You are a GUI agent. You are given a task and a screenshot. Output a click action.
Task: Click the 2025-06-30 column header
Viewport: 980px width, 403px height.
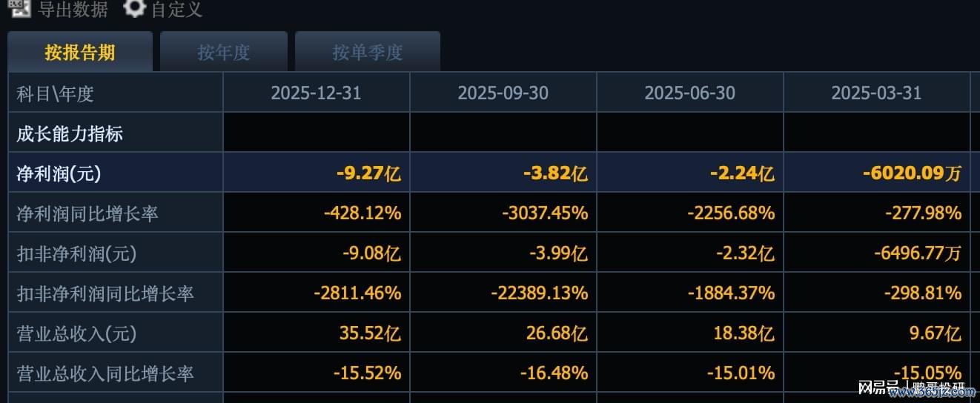[x=690, y=93]
